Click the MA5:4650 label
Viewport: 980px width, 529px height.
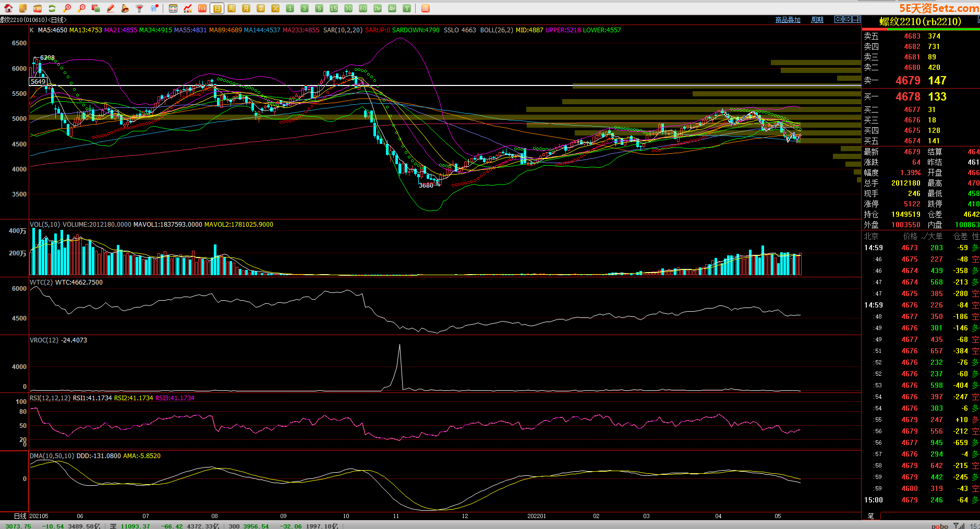(53, 30)
